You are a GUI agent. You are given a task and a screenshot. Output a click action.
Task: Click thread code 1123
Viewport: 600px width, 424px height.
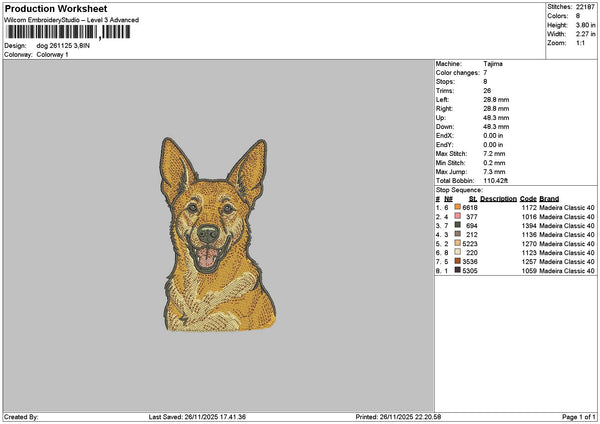point(529,253)
